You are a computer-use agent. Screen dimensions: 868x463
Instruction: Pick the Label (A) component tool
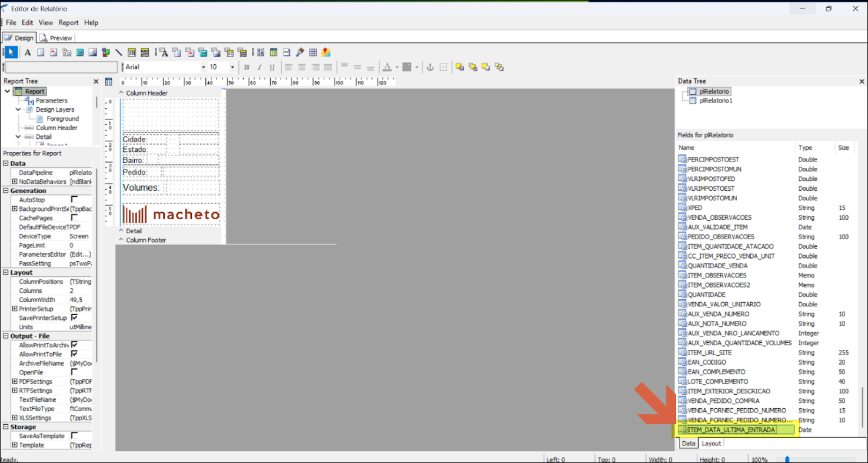pyautogui.click(x=28, y=52)
